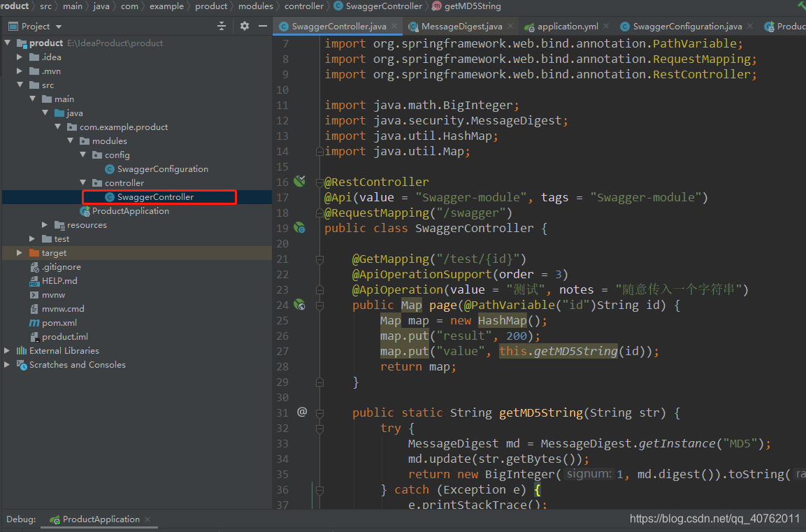Viewport: 806px width, 532px height.
Task: Open the ProductApplication debug session tab
Action: pos(101,519)
